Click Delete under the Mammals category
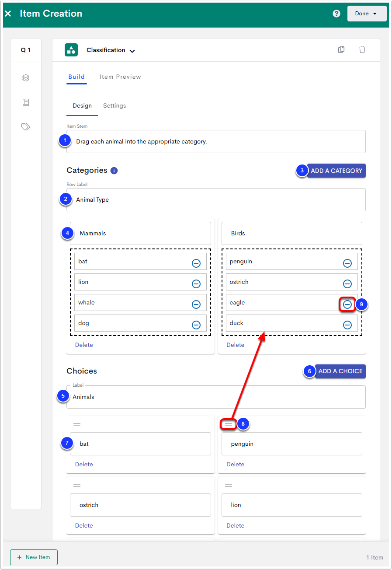392x570 pixels. 84,345
